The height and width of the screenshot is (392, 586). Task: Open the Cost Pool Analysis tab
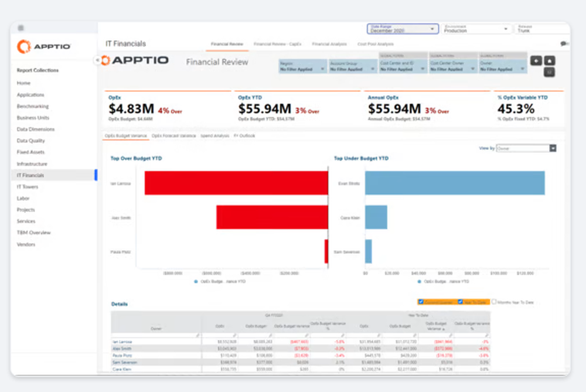pyautogui.click(x=375, y=44)
